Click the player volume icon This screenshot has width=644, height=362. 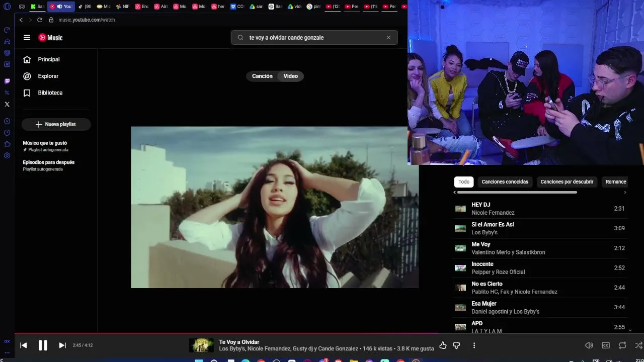589,345
